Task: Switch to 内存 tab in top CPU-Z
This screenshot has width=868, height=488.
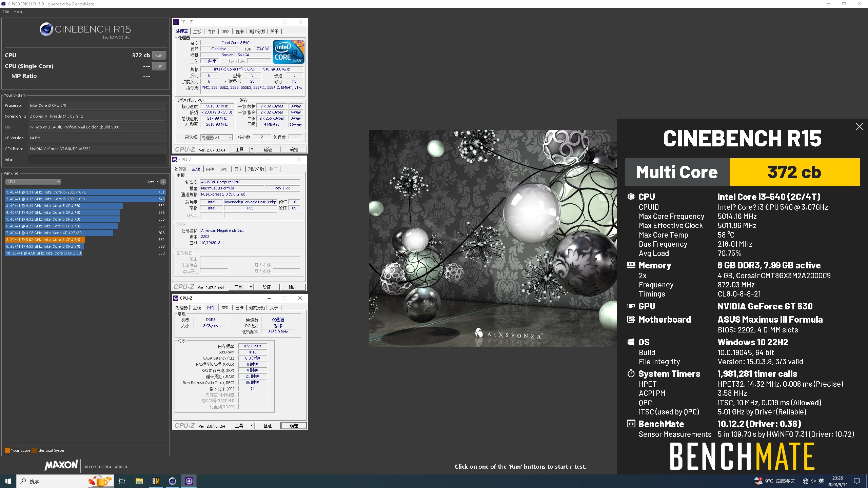Action: pyautogui.click(x=211, y=32)
